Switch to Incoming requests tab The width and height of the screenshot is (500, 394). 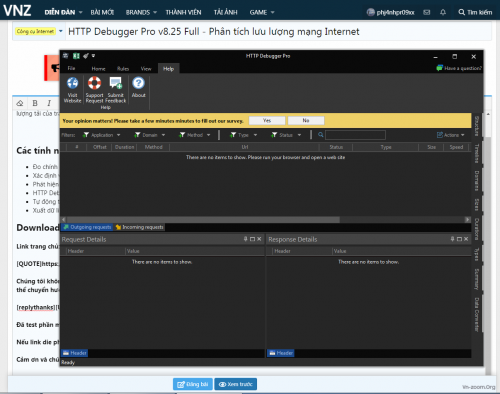(x=139, y=227)
